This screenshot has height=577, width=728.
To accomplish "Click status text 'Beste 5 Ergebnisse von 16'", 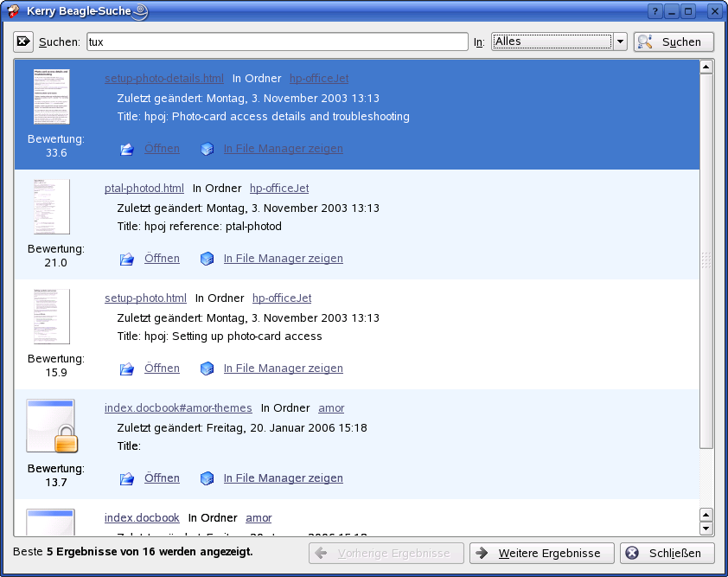I will [133, 551].
